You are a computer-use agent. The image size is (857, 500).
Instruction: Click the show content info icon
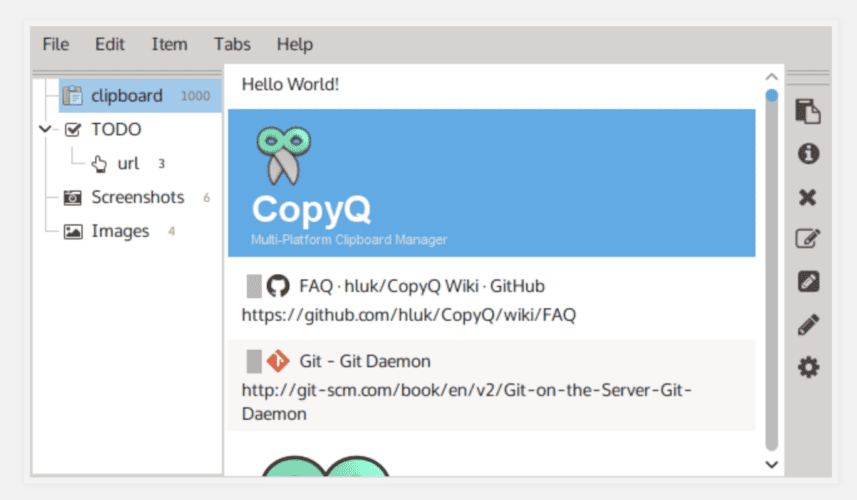808,154
